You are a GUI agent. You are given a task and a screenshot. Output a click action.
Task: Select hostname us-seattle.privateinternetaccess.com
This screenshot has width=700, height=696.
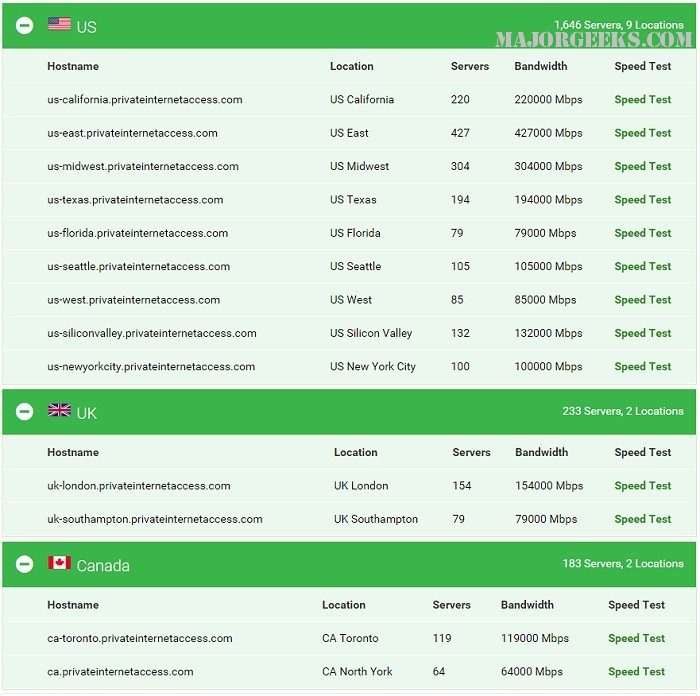138,267
